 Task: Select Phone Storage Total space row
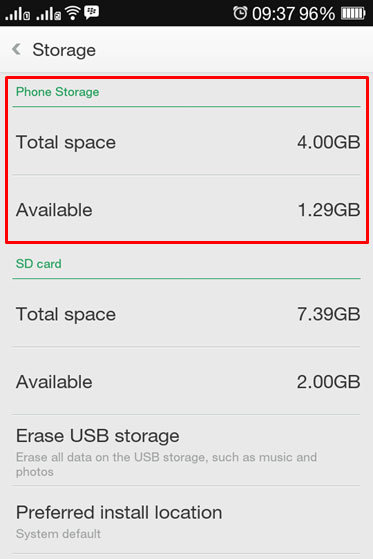click(186, 142)
